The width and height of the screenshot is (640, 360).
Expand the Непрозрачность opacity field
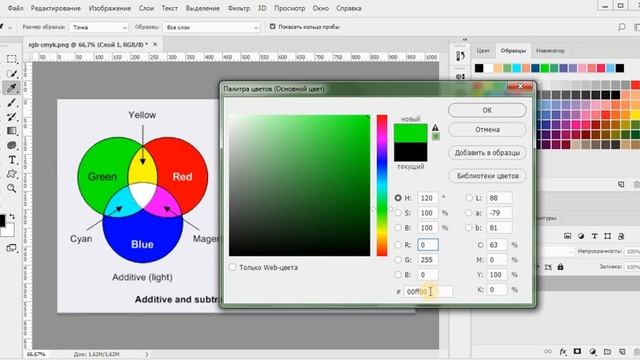[x=632, y=251]
